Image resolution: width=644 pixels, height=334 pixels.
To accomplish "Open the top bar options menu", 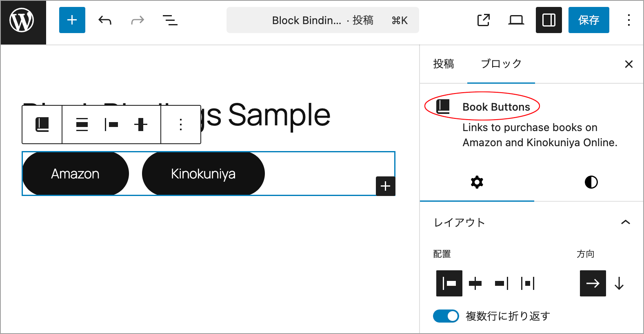I will click(x=629, y=20).
